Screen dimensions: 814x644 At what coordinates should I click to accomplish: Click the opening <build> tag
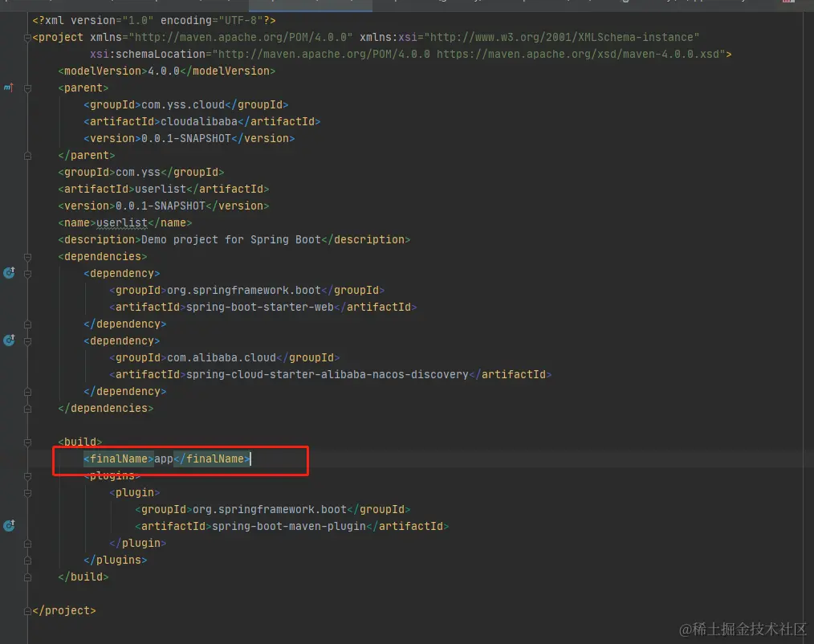pos(80,442)
